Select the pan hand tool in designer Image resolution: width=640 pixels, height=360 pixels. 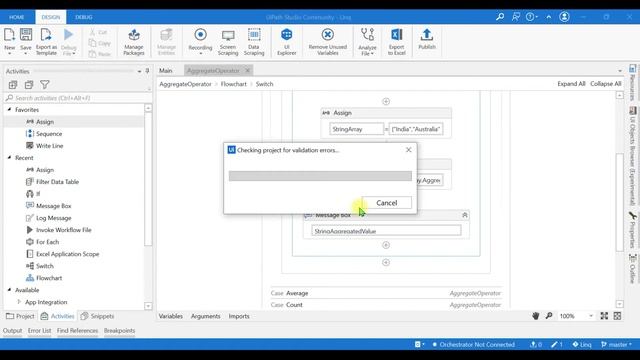pos(536,316)
